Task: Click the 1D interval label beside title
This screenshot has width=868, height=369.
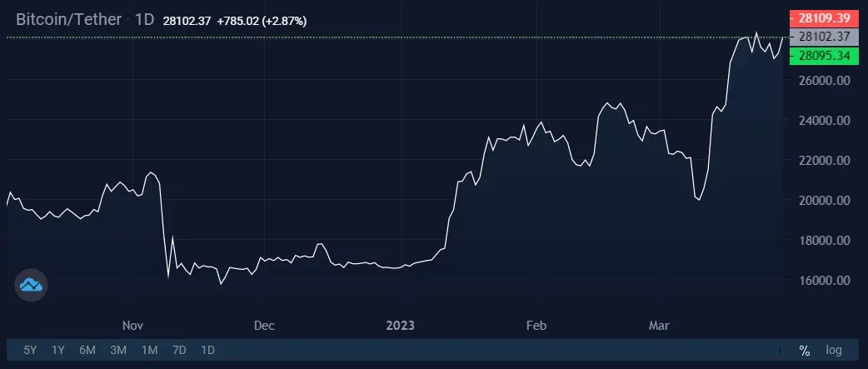Action: click(144, 19)
